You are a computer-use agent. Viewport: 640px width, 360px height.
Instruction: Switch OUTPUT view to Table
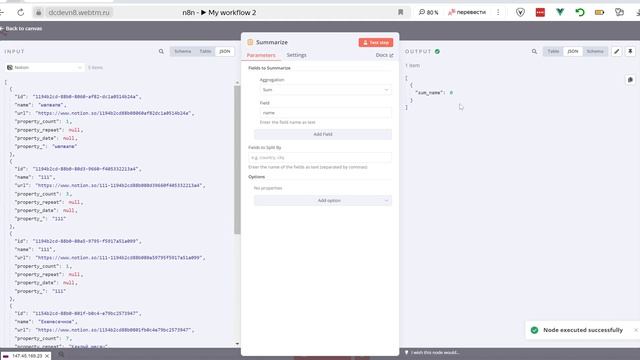pyautogui.click(x=553, y=51)
